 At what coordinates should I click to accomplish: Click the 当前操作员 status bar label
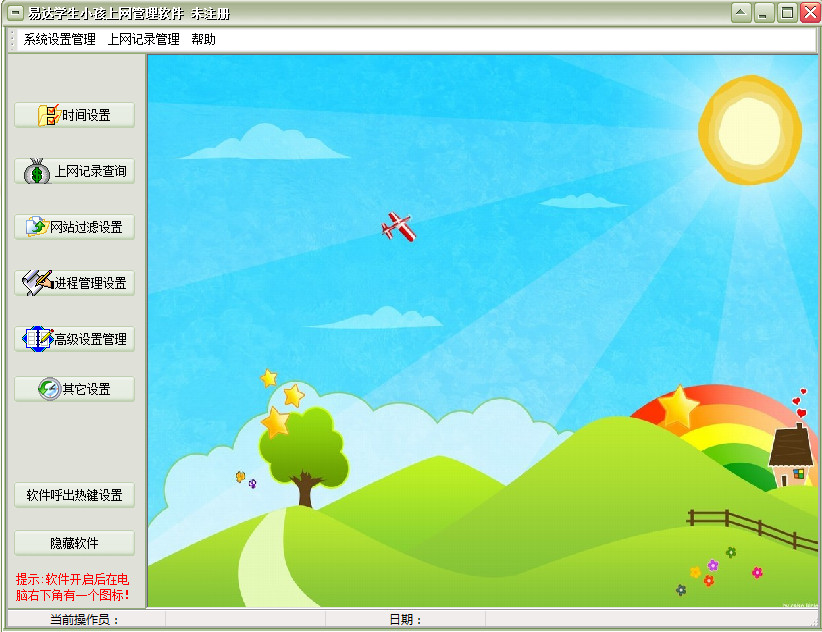click(84, 619)
